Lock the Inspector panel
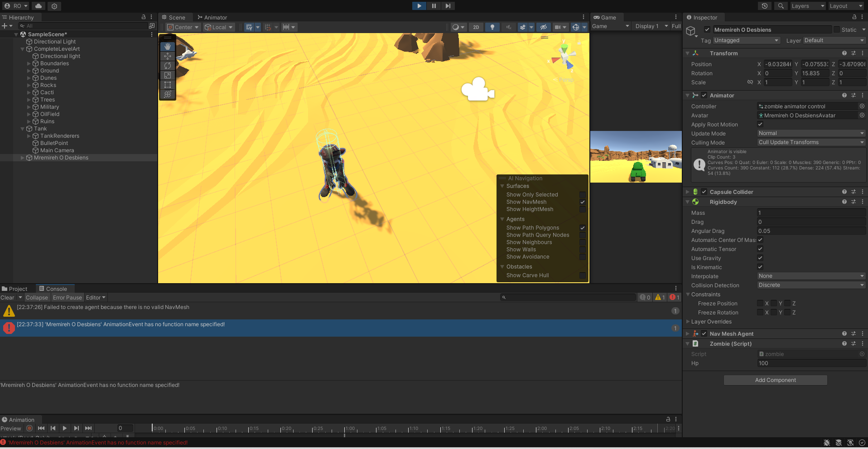Screen dimensions: 868x449 [854, 17]
